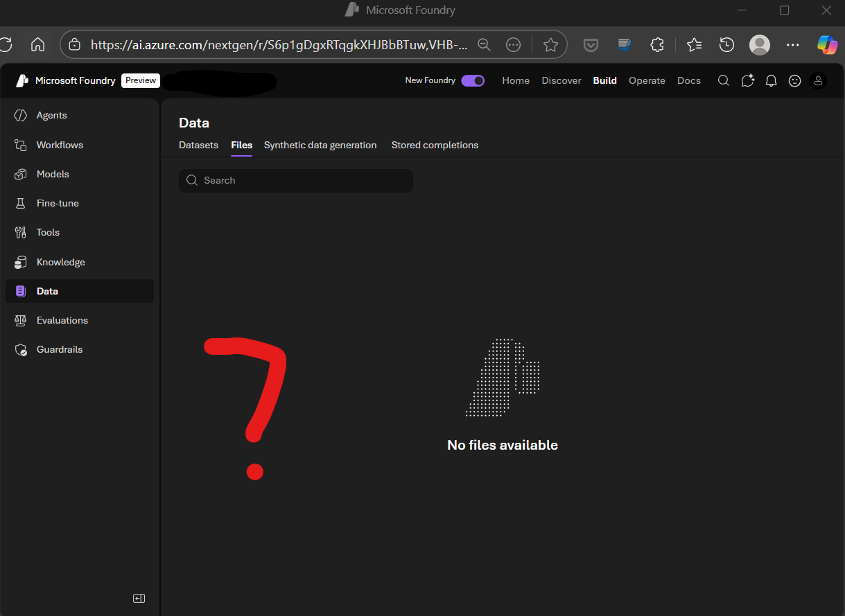This screenshot has width=845, height=616.
Task: Click into the files Search field
Action: pyautogui.click(x=296, y=180)
